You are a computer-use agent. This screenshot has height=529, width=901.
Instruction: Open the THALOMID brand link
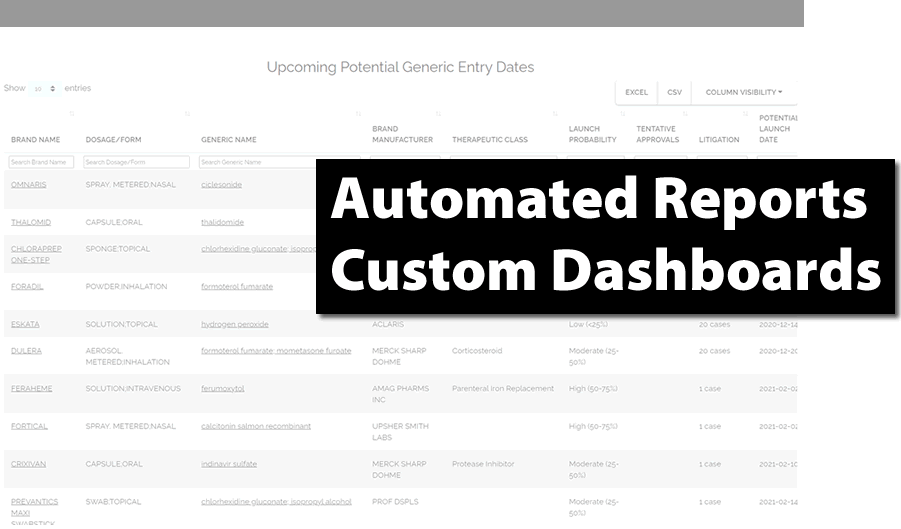click(31, 222)
